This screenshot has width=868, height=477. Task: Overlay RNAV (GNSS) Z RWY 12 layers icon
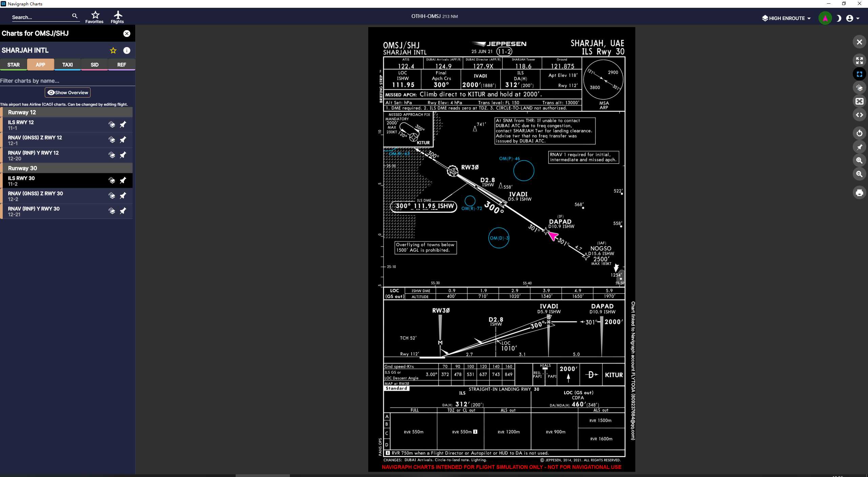coord(112,140)
